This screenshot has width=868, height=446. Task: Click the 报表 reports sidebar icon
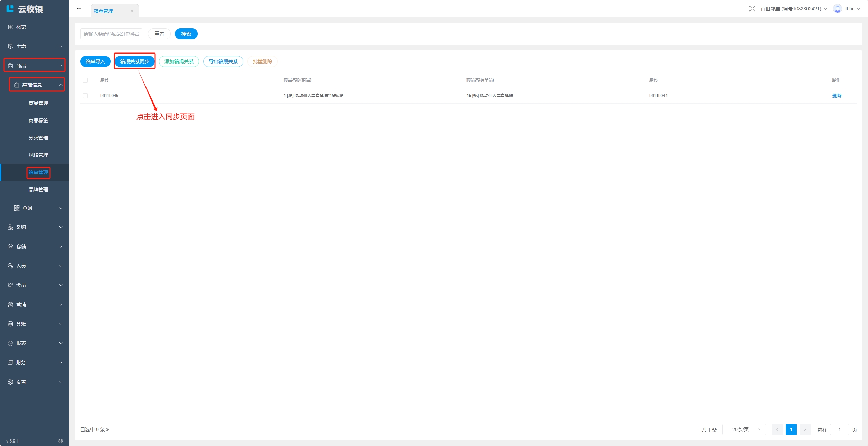click(10, 343)
